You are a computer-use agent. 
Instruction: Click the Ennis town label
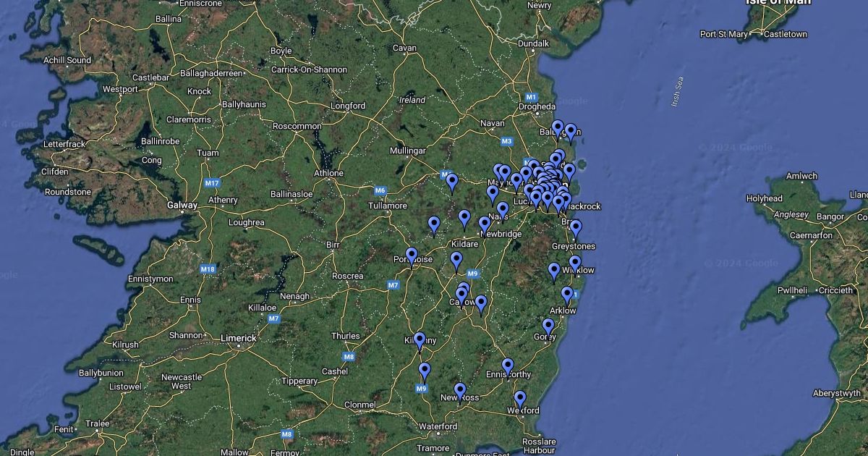[x=190, y=300]
